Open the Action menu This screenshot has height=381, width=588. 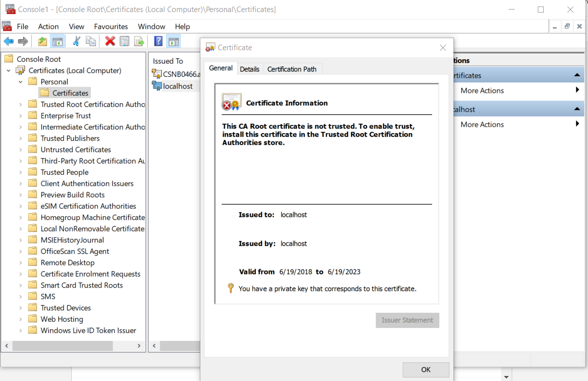click(x=48, y=26)
